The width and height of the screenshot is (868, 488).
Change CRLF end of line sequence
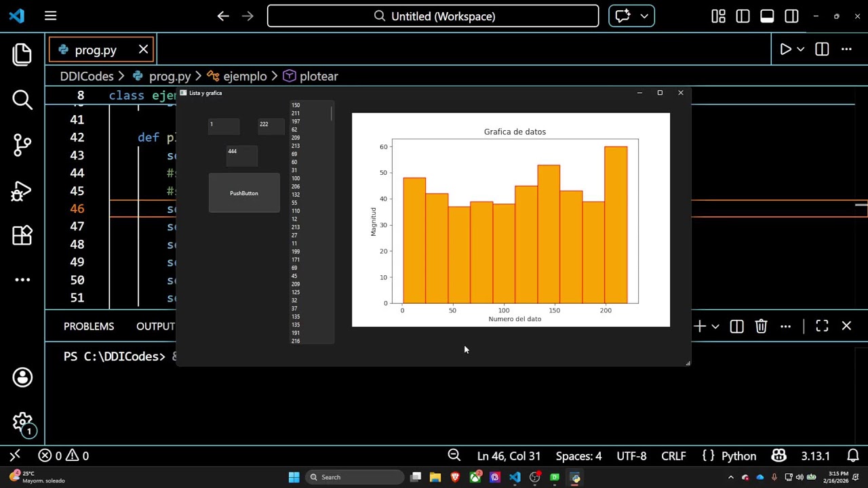click(x=673, y=455)
